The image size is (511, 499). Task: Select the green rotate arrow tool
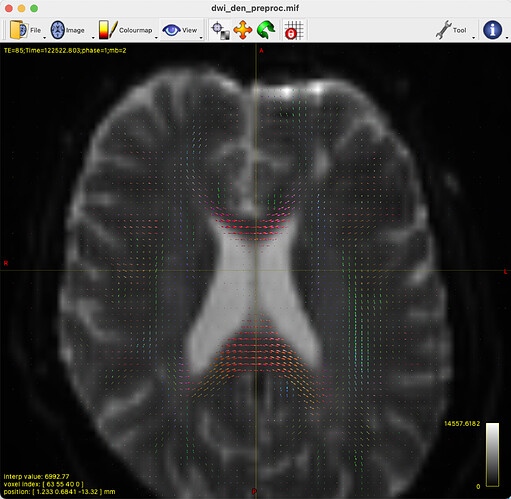click(266, 30)
